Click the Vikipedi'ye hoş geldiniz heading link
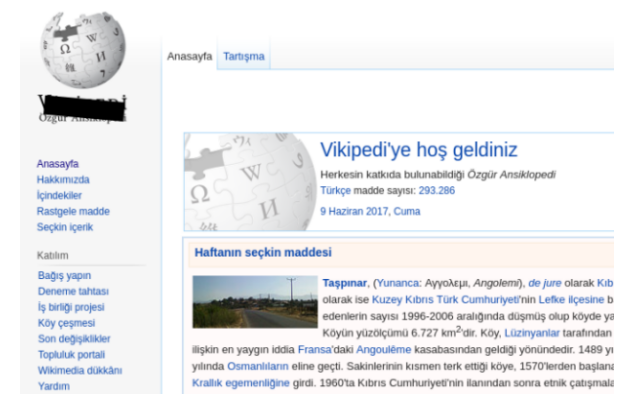 pos(419,150)
